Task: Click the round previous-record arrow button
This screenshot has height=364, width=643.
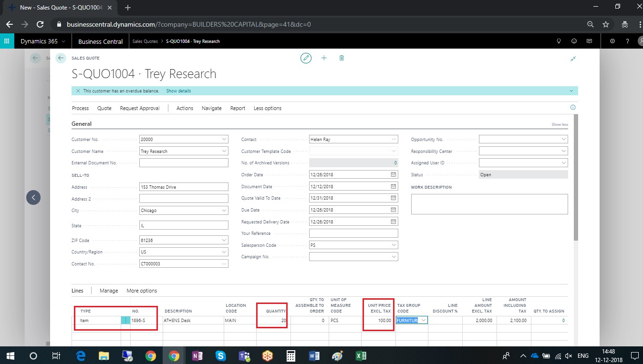Action: point(33,197)
